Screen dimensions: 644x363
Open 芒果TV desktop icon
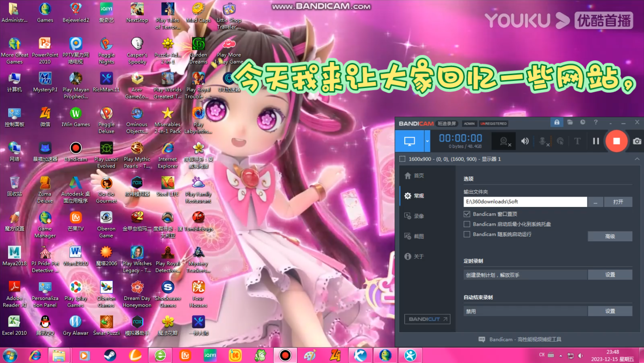[76, 221]
